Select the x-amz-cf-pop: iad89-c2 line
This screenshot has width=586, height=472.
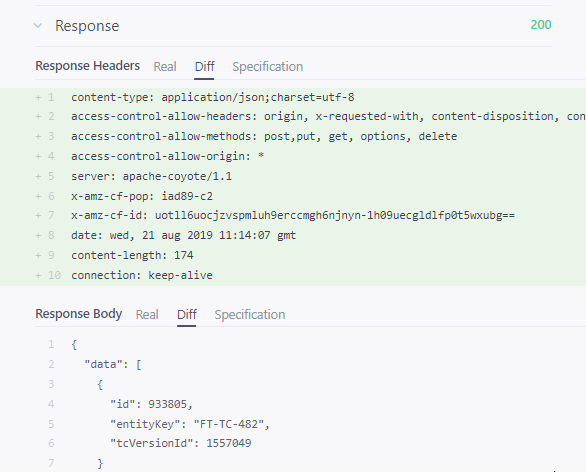[142, 196]
